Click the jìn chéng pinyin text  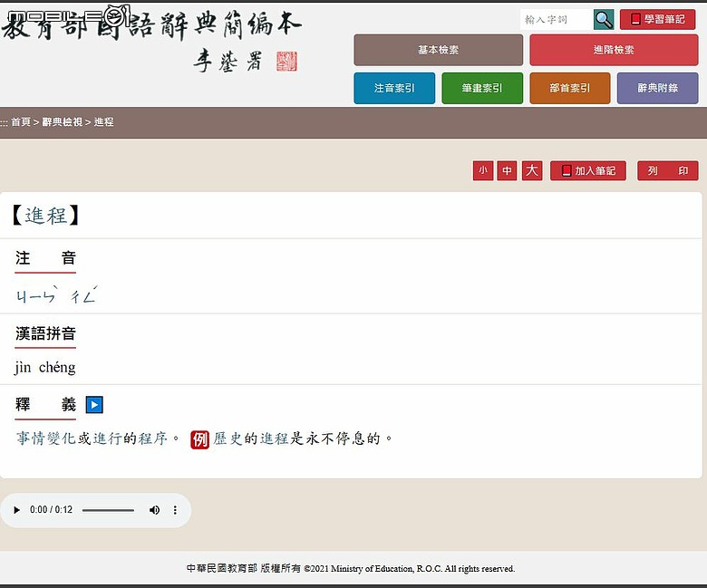[x=45, y=368]
